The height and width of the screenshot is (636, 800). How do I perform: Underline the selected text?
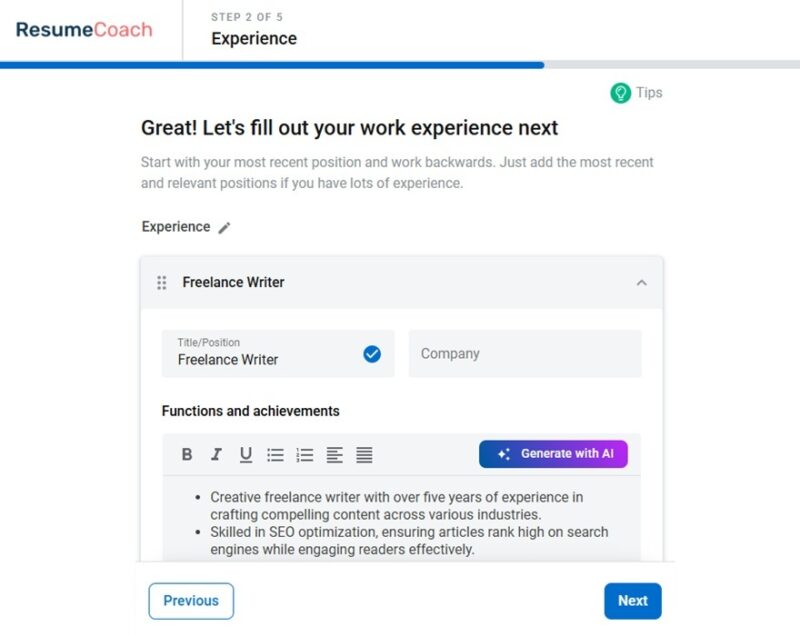pos(245,454)
